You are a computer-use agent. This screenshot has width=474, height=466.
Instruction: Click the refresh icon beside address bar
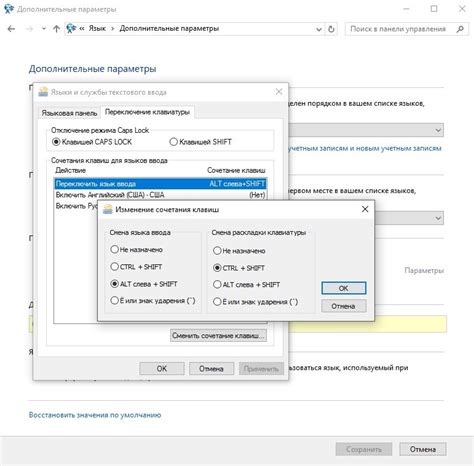[x=331, y=29]
